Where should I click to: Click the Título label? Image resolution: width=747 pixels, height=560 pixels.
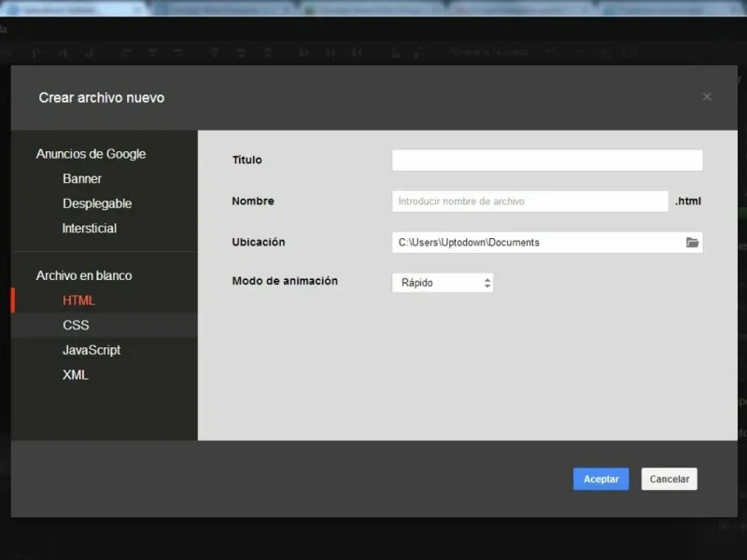click(x=247, y=160)
